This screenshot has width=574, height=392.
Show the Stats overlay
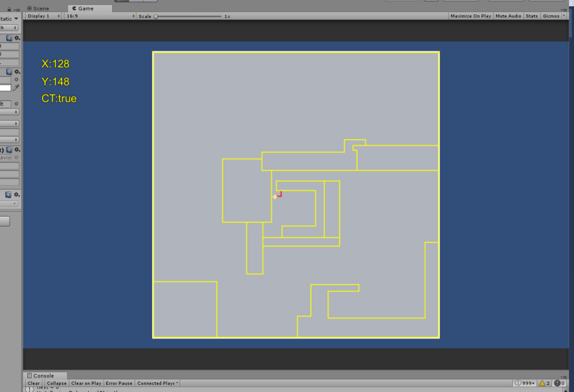click(531, 16)
